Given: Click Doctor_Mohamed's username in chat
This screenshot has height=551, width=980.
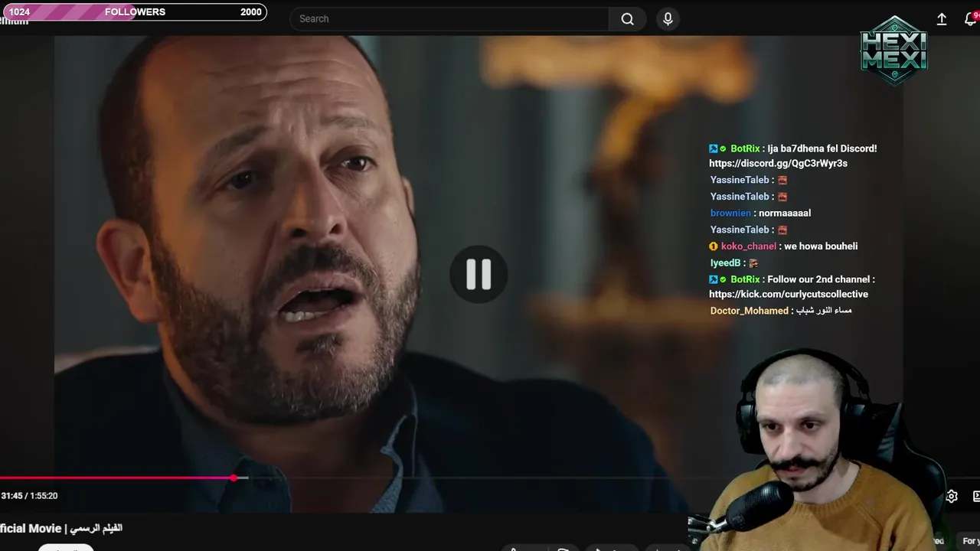Looking at the screenshot, I should [x=750, y=311].
